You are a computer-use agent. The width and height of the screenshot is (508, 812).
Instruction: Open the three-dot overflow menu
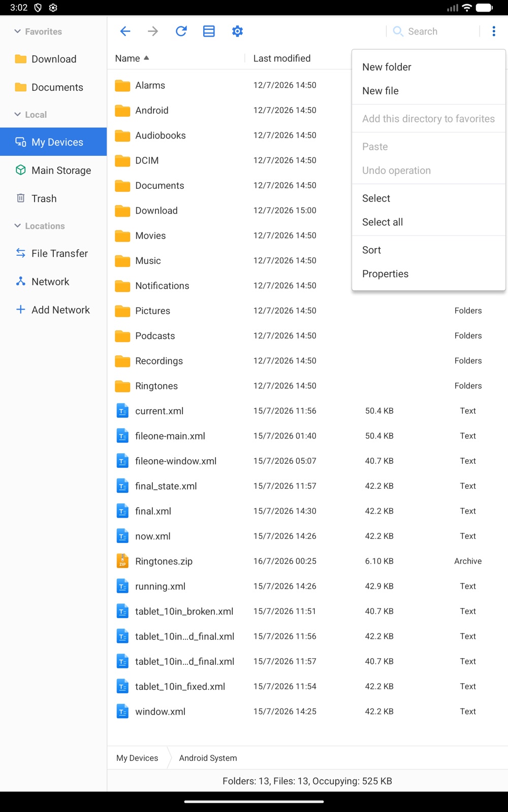494,31
